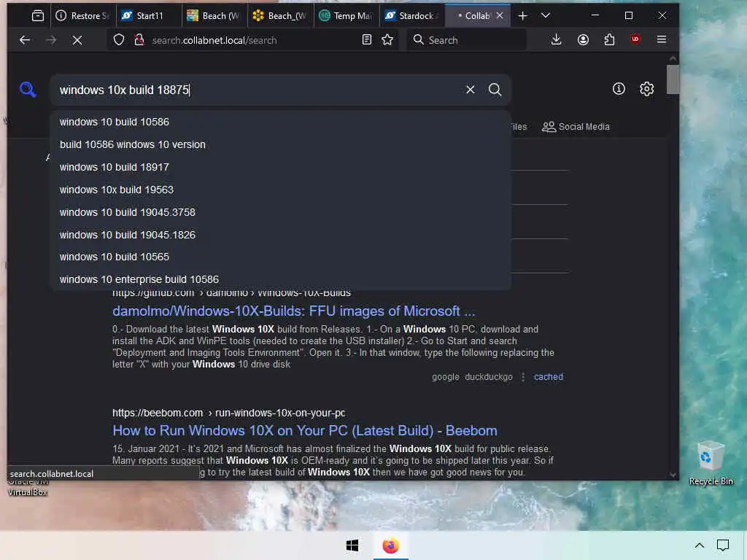Focus the Firefox Search box
This screenshot has width=747, height=560.
467,40
